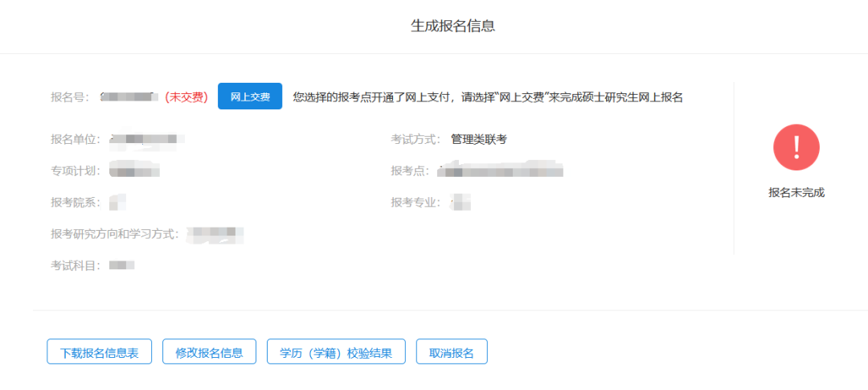This screenshot has height=390, width=868.
Task: Click the 报考专业 field label
Action: (x=415, y=202)
